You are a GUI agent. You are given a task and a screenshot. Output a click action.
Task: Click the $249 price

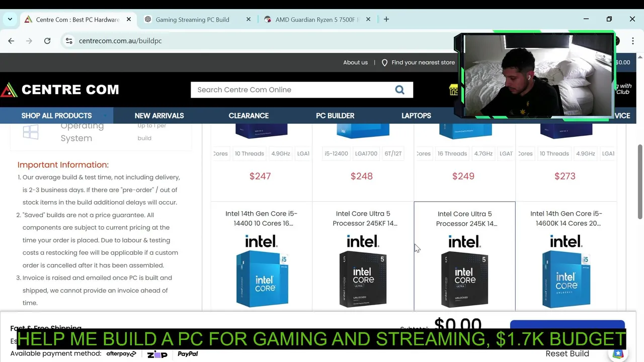463,176
